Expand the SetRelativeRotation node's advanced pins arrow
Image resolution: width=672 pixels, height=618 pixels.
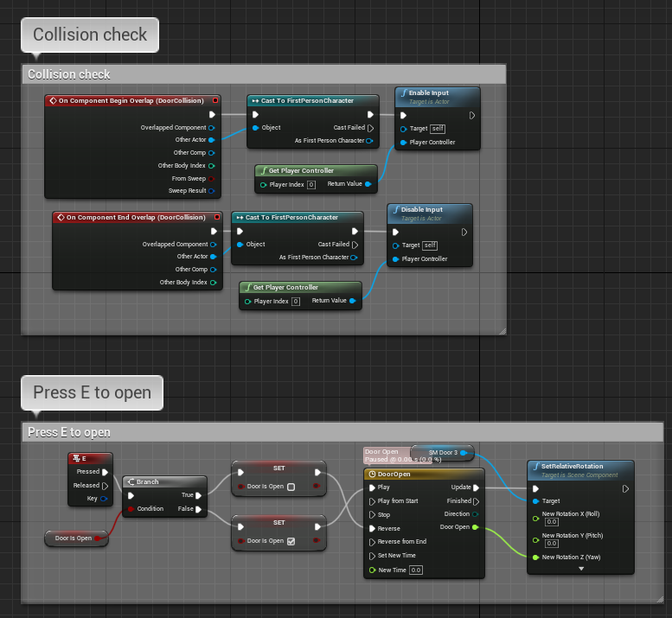pos(580,569)
